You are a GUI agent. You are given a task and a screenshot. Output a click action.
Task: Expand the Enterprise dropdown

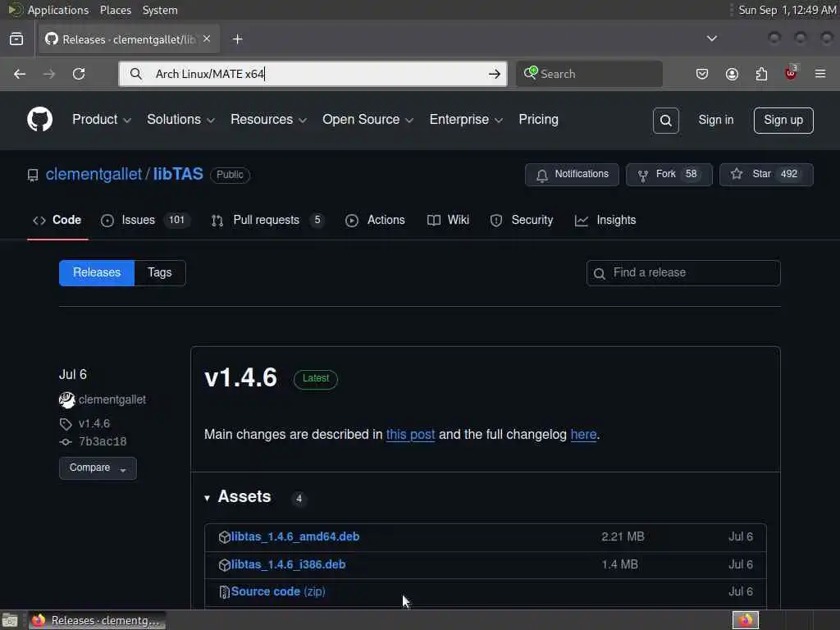tap(466, 120)
